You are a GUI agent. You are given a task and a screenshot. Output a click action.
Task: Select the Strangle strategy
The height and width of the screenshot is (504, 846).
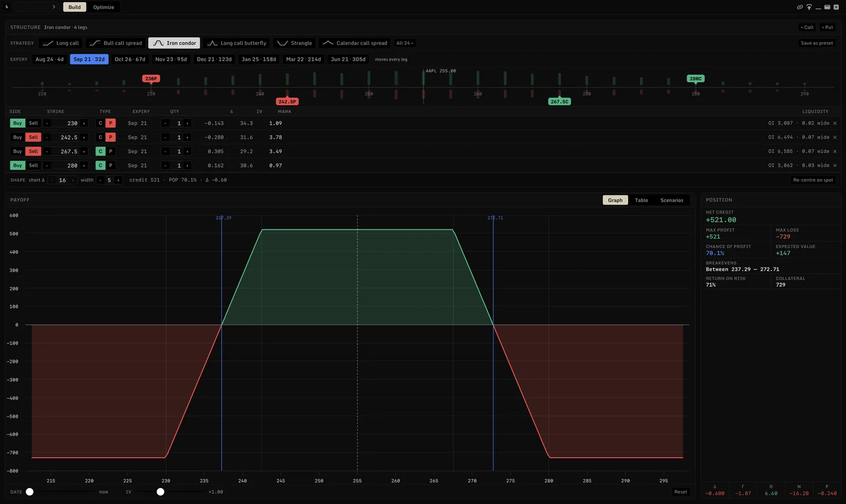tap(295, 43)
